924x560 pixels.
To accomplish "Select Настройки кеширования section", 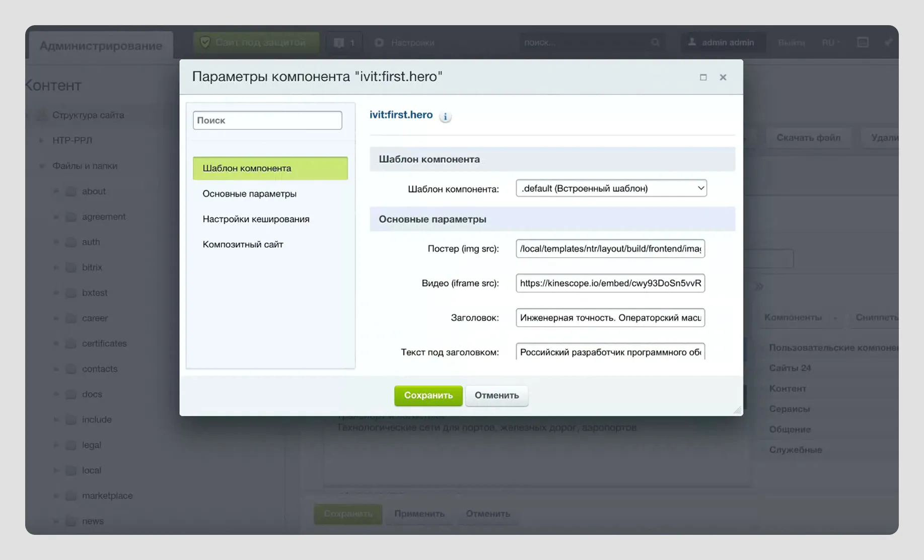I will [256, 219].
